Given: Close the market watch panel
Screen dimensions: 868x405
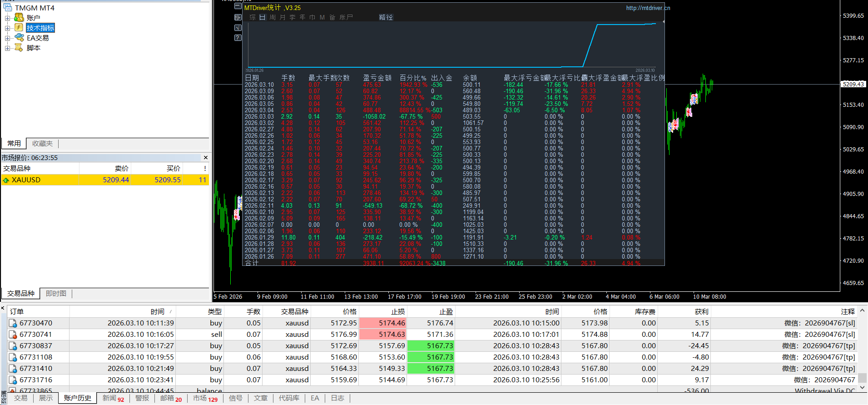Looking at the screenshot, I should (206, 158).
